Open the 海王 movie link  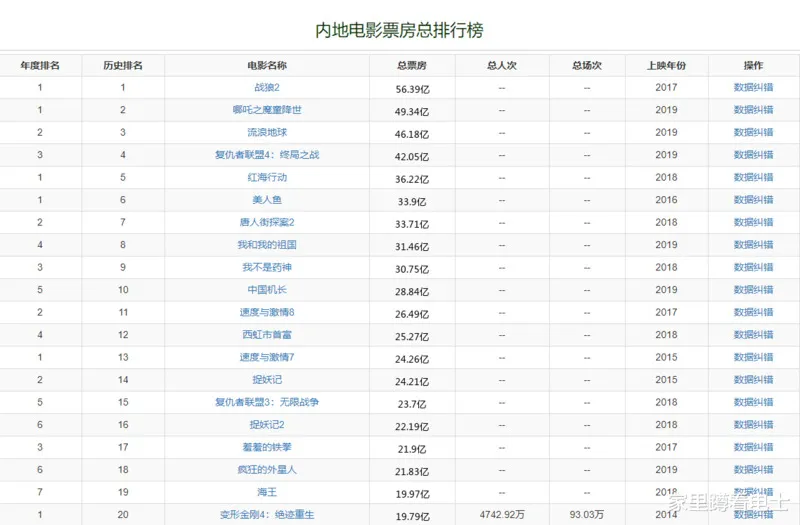pyautogui.click(x=267, y=491)
